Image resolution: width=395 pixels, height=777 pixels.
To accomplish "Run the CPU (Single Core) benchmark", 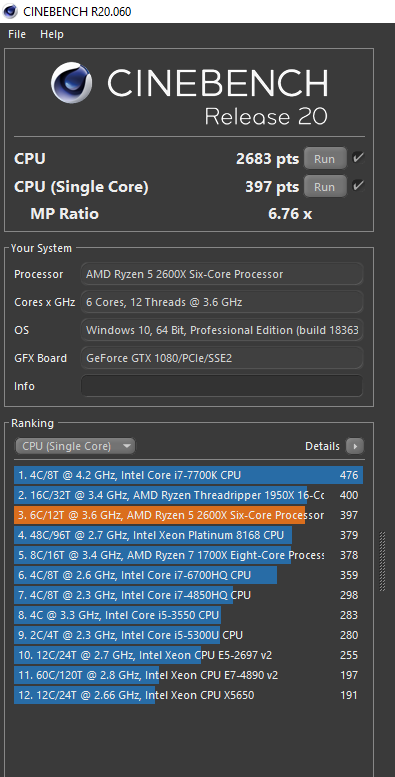I will [325, 187].
